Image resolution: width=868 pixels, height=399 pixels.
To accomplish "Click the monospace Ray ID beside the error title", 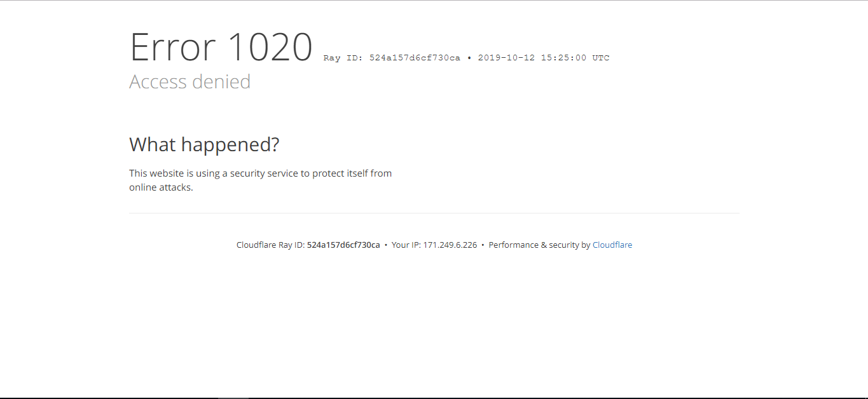I will (x=415, y=58).
